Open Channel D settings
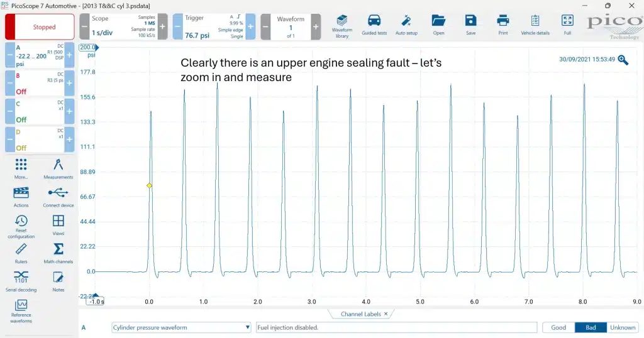644x338 pixels. pos(40,139)
